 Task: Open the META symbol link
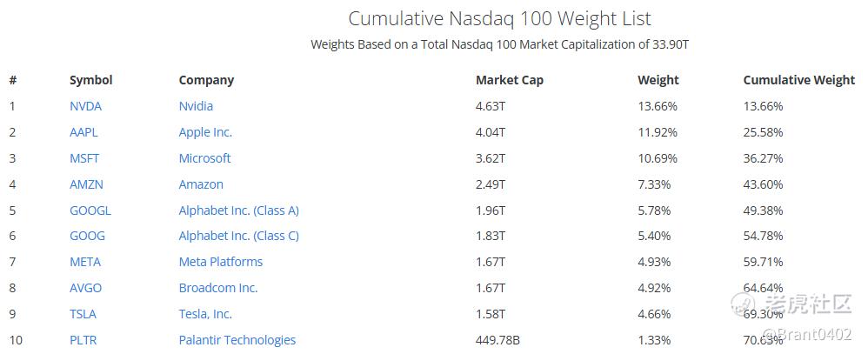[85, 262]
